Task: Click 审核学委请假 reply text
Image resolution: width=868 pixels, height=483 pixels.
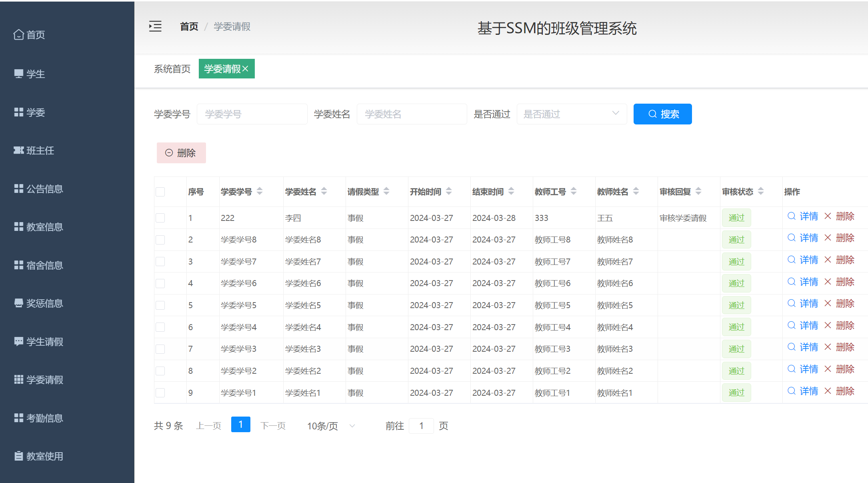Action: click(x=683, y=218)
